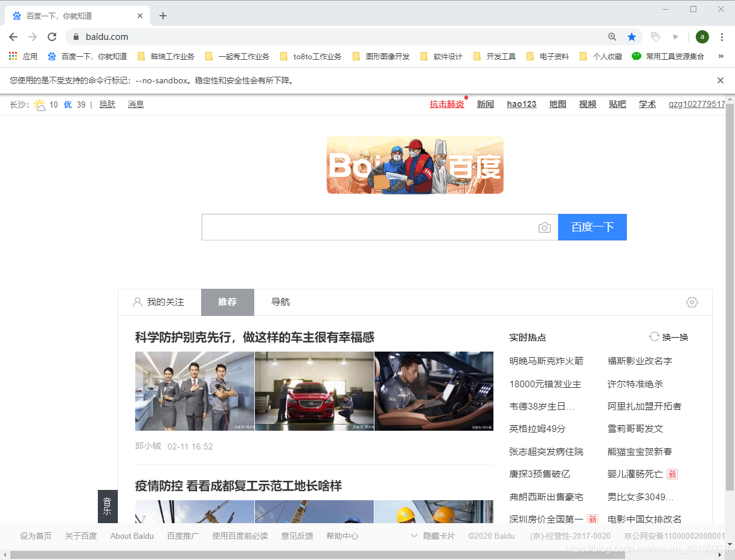Click the padlock site info icon
Image resolution: width=735 pixels, height=560 pixels.
click(76, 37)
